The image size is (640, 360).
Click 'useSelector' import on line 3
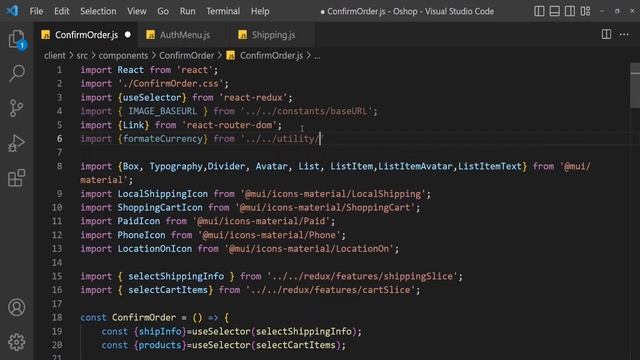(152, 98)
